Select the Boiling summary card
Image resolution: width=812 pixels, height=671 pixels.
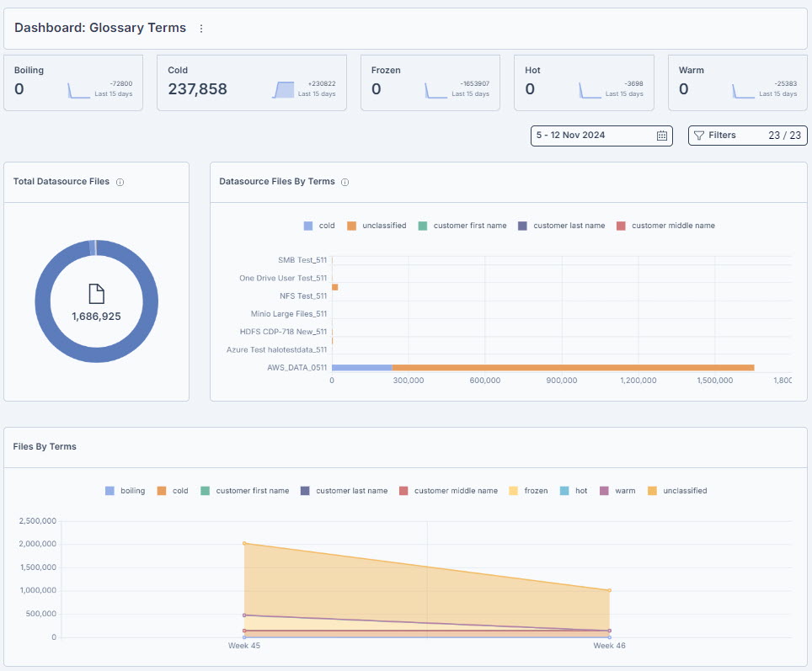click(x=73, y=83)
